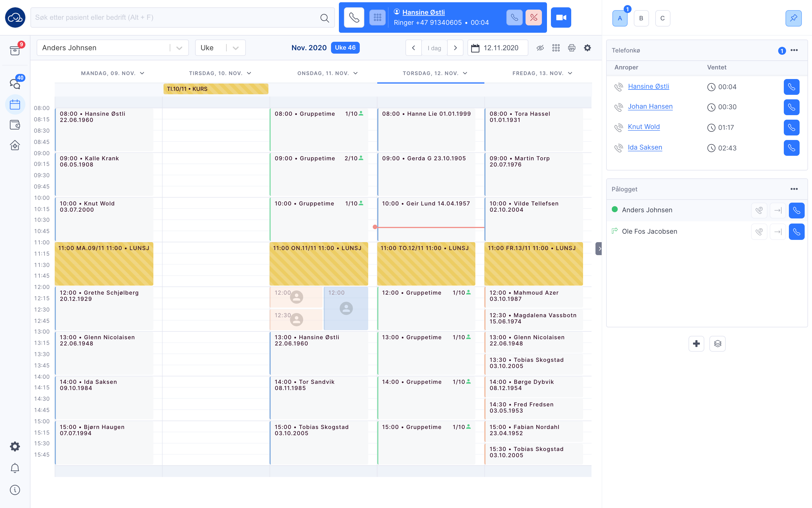
Task: Click the I dag button
Action: 434,48
